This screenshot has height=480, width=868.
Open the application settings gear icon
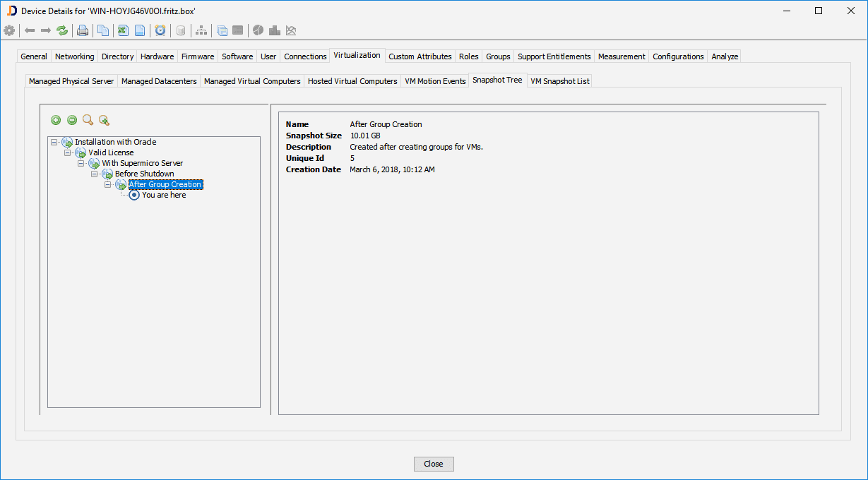click(x=10, y=30)
